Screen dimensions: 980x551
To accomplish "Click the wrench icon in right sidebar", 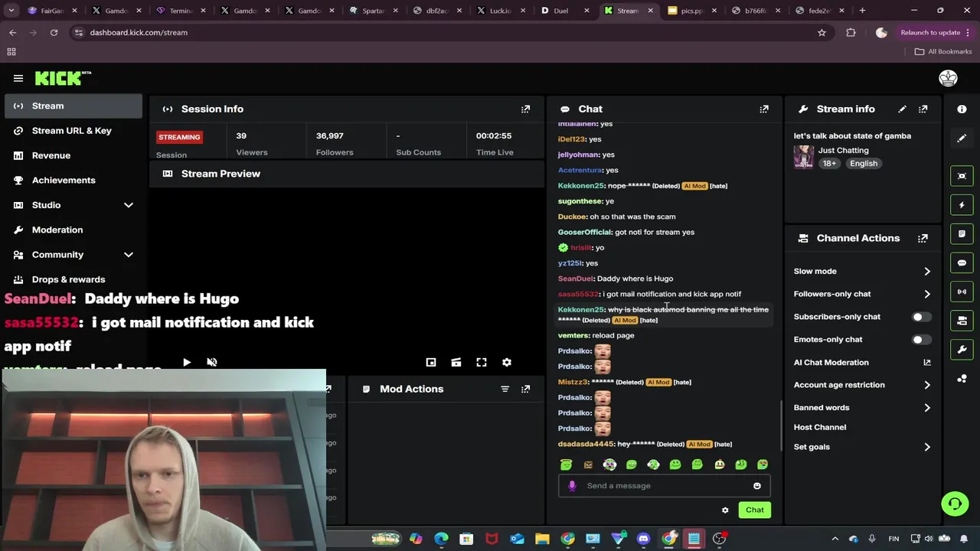I will tap(962, 350).
